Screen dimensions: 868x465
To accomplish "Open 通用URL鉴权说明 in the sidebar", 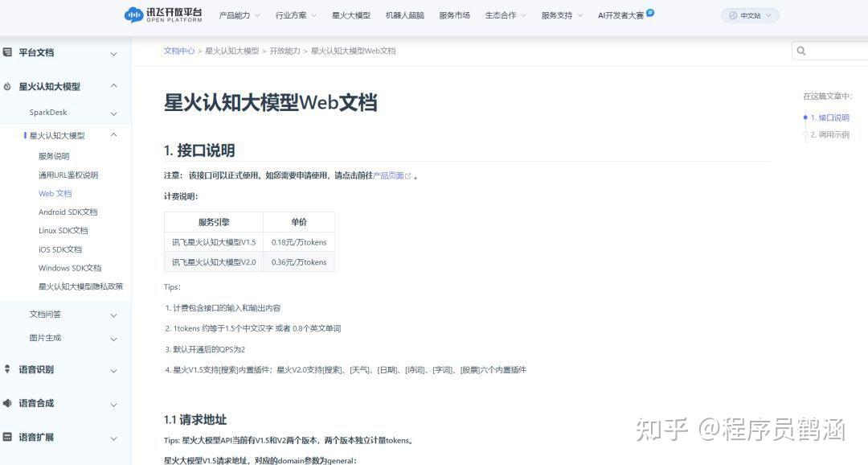I will tap(68, 175).
